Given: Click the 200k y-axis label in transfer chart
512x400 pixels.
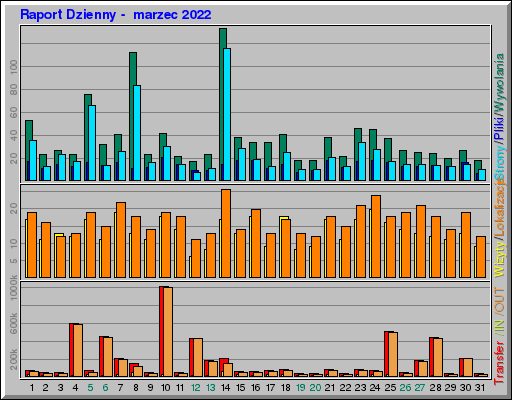Looking at the screenshot, I should 14,359.
